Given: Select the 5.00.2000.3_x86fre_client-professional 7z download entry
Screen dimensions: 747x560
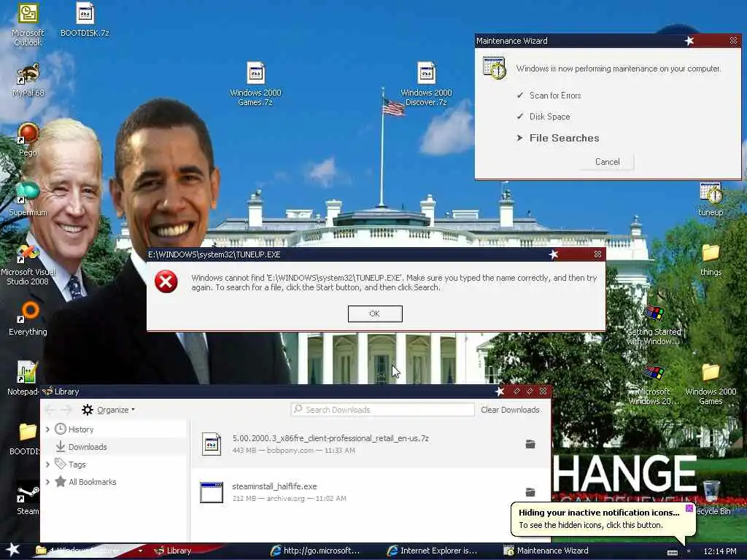Looking at the screenshot, I should tap(371, 444).
